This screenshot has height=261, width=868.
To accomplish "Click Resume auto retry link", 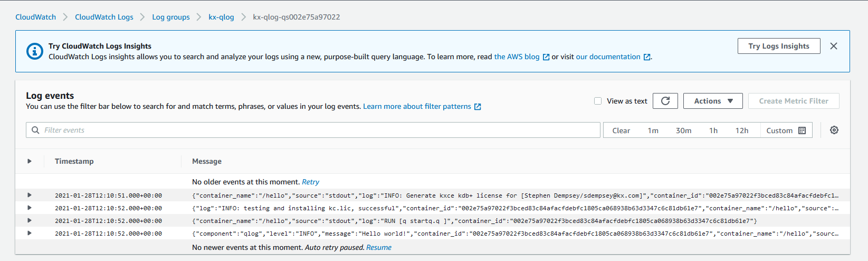I will (379, 247).
